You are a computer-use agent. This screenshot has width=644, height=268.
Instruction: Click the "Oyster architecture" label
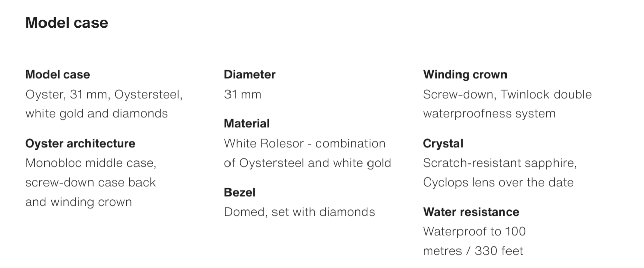point(80,144)
